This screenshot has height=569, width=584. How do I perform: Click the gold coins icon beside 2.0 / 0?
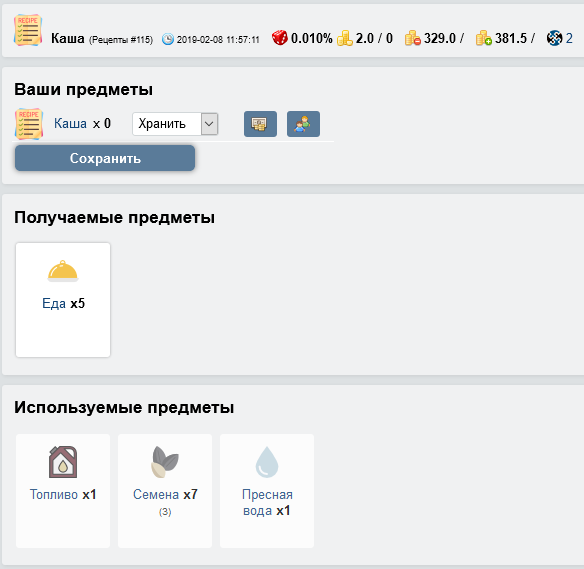345,38
